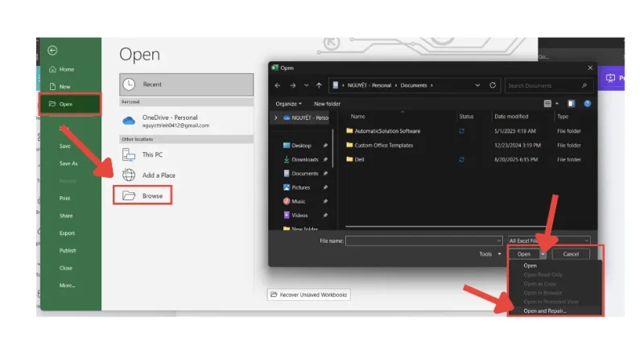
Task: Select Save As in the backstage menu
Action: point(68,163)
